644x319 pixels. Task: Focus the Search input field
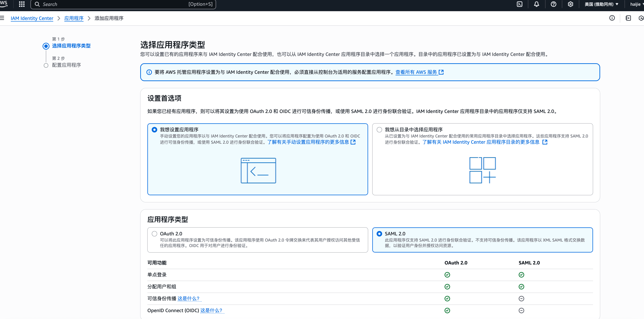(x=123, y=4)
